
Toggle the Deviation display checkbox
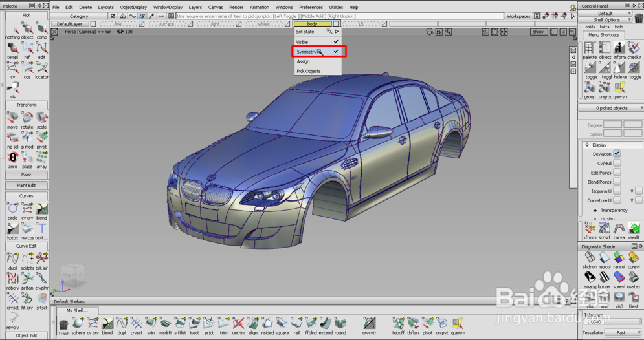pyautogui.click(x=617, y=154)
